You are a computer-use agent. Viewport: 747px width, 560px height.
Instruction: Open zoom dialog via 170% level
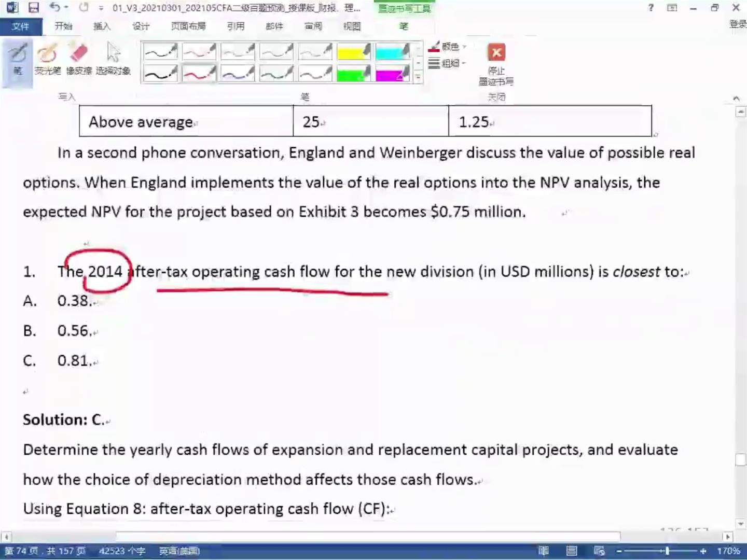tap(728, 551)
